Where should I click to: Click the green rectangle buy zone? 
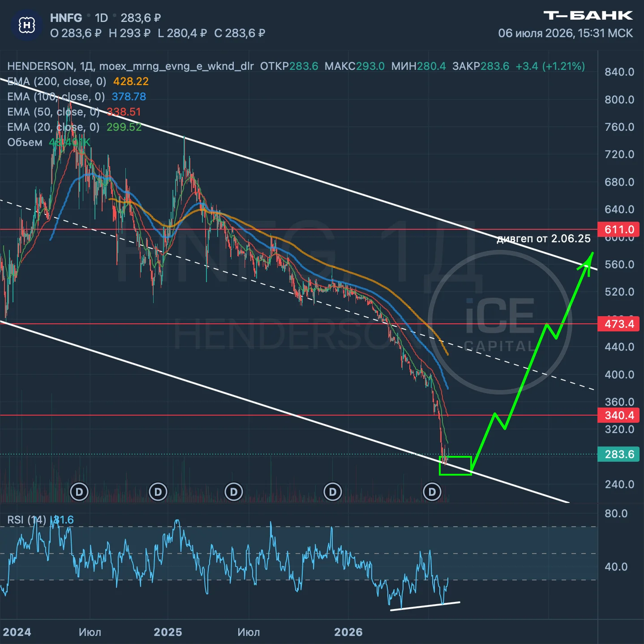(455, 466)
